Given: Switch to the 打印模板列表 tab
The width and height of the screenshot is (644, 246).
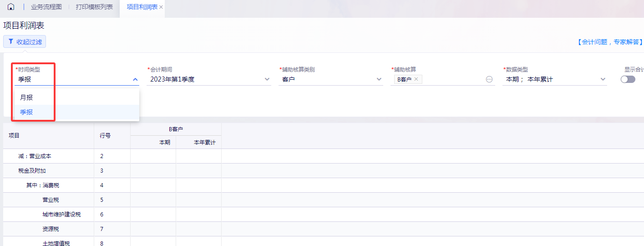Looking at the screenshot, I should point(94,7).
